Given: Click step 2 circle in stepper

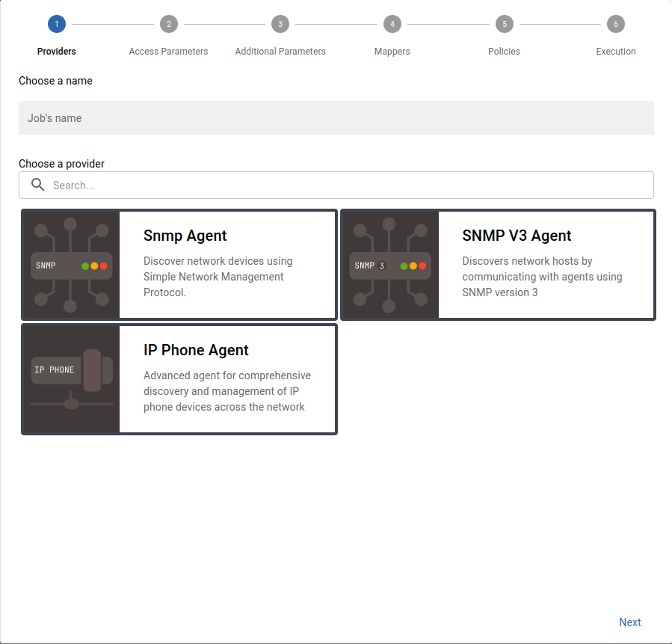Looking at the screenshot, I should click(168, 24).
